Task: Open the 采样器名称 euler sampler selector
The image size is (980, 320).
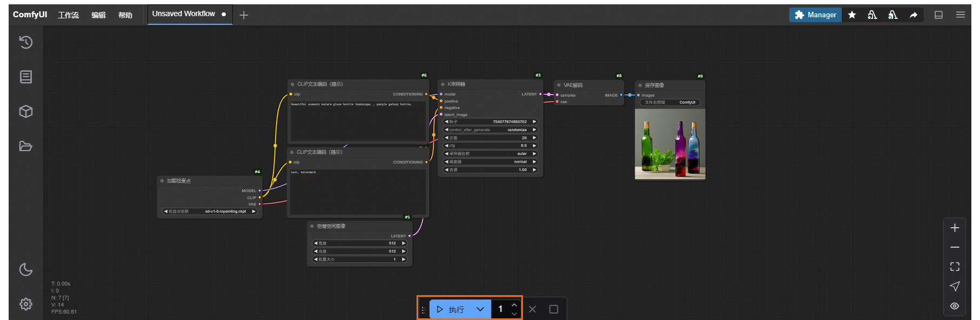Action: click(491, 154)
